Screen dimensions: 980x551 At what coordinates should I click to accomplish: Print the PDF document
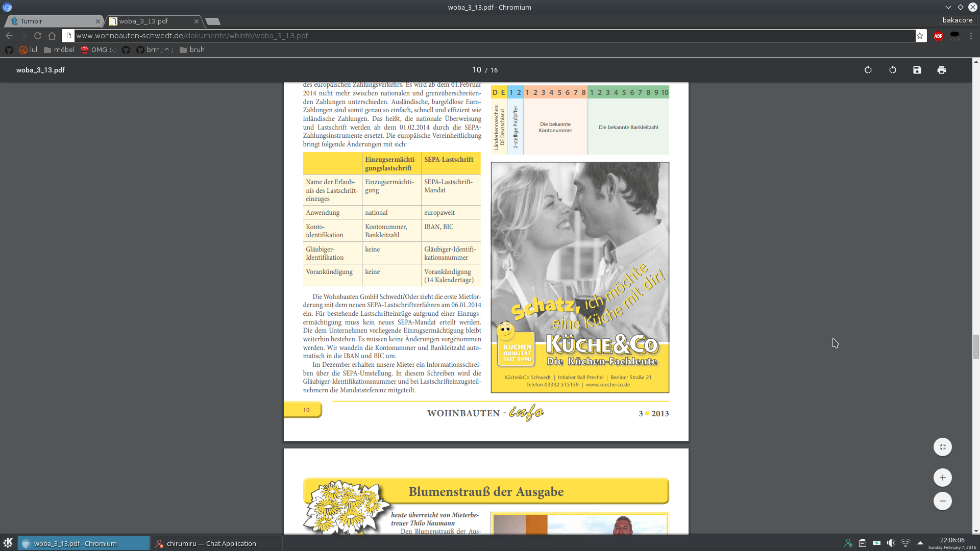942,70
